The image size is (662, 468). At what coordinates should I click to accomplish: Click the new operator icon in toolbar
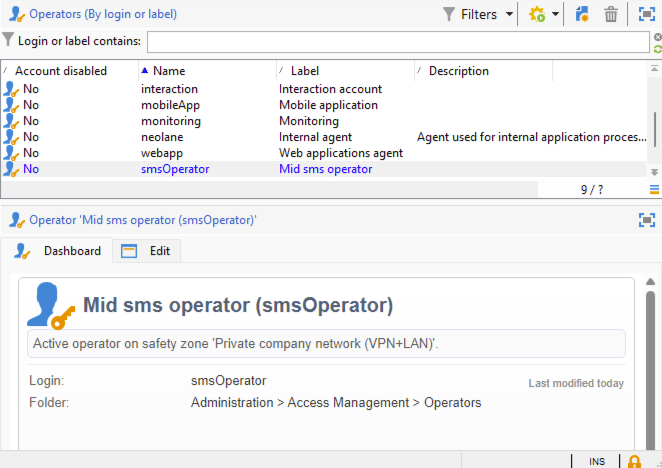[x=582, y=15]
